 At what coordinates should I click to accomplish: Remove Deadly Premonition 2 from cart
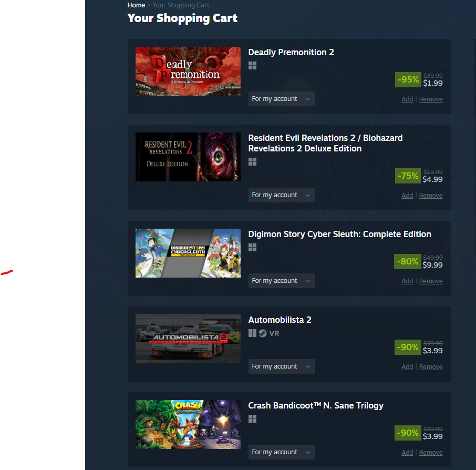pyautogui.click(x=431, y=99)
